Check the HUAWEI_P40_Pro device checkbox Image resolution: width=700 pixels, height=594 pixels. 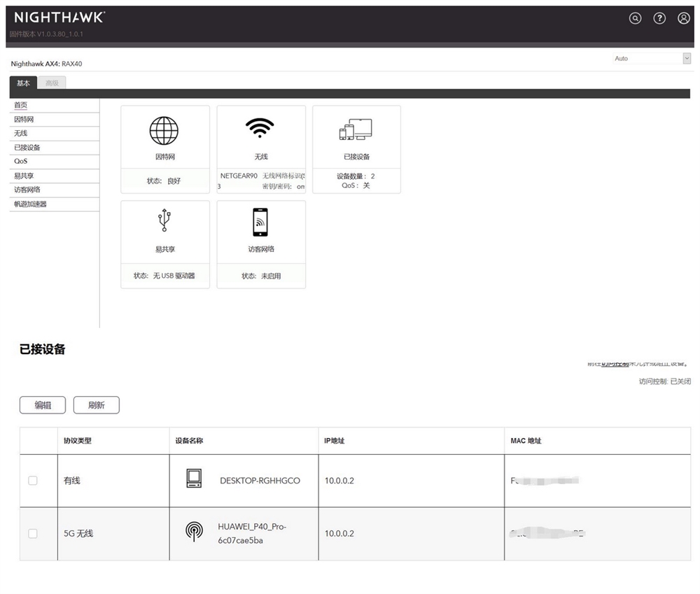(33, 534)
